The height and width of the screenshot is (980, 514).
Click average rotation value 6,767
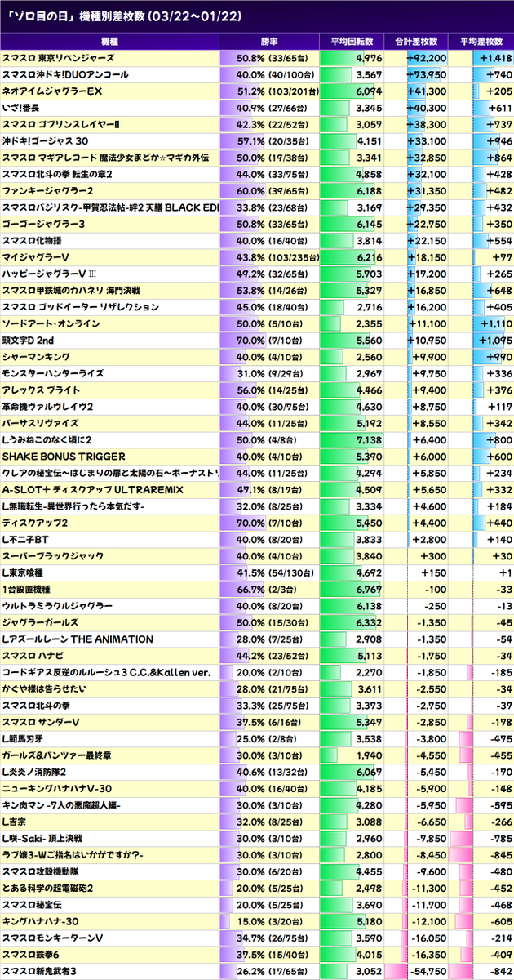coord(369,590)
